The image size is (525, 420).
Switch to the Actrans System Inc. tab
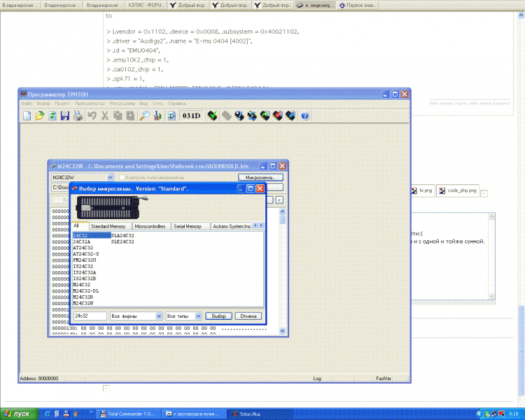(x=232, y=226)
